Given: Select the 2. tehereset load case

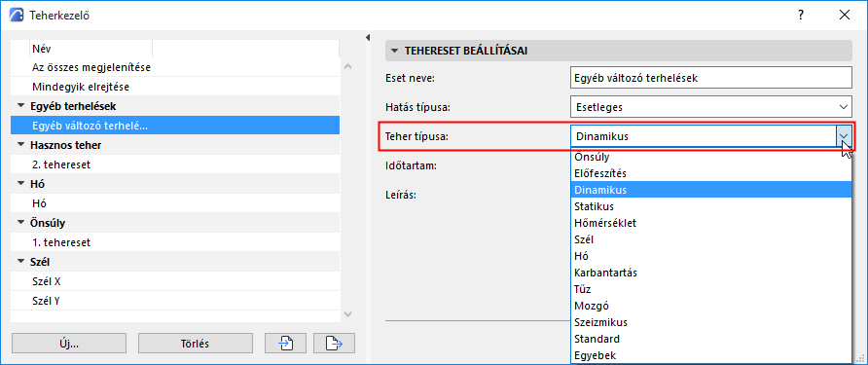Looking at the screenshot, I should pyautogui.click(x=175, y=164).
